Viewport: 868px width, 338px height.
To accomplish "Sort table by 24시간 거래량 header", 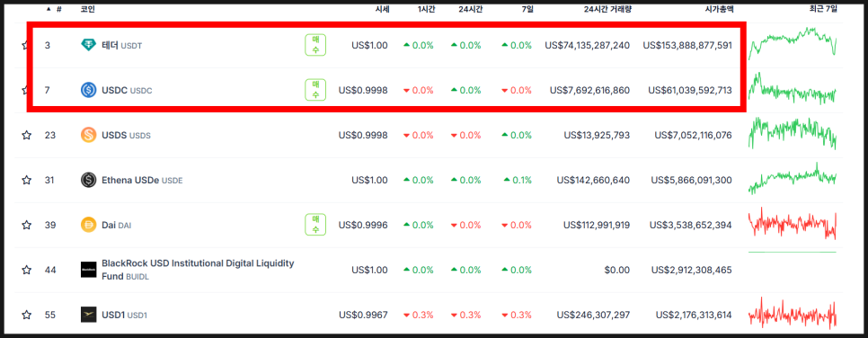I will click(x=607, y=9).
